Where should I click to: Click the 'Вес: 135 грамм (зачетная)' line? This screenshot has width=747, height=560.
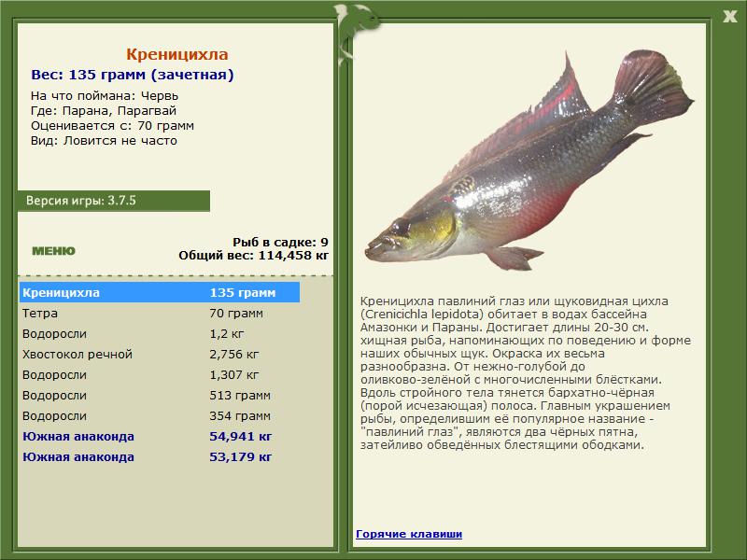coord(133,75)
